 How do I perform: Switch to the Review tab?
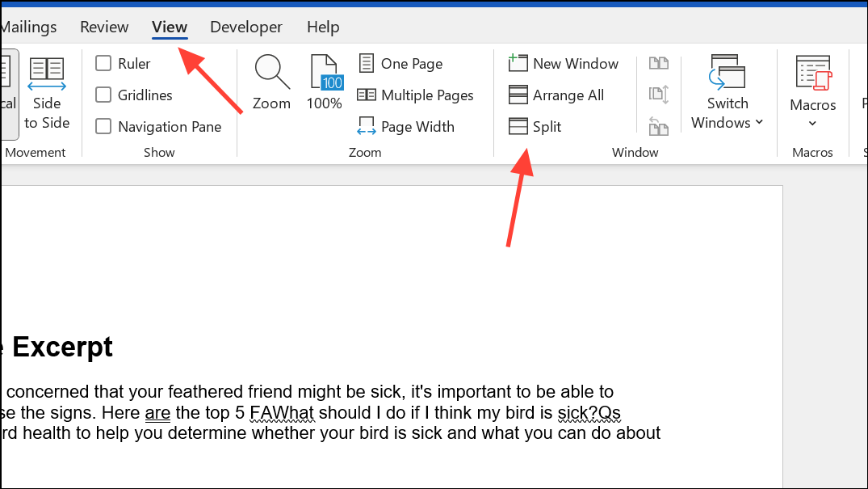(103, 27)
